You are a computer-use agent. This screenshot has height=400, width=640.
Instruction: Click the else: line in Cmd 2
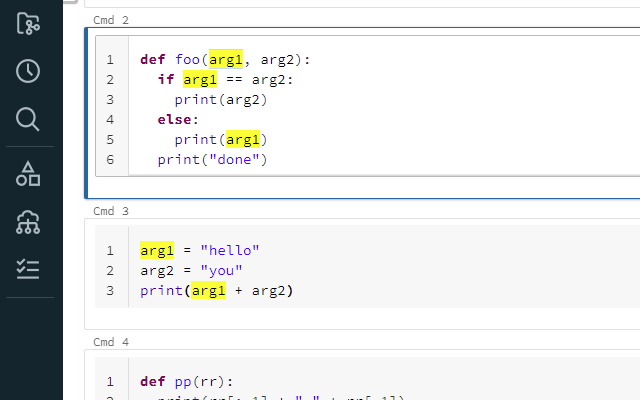(x=178, y=120)
